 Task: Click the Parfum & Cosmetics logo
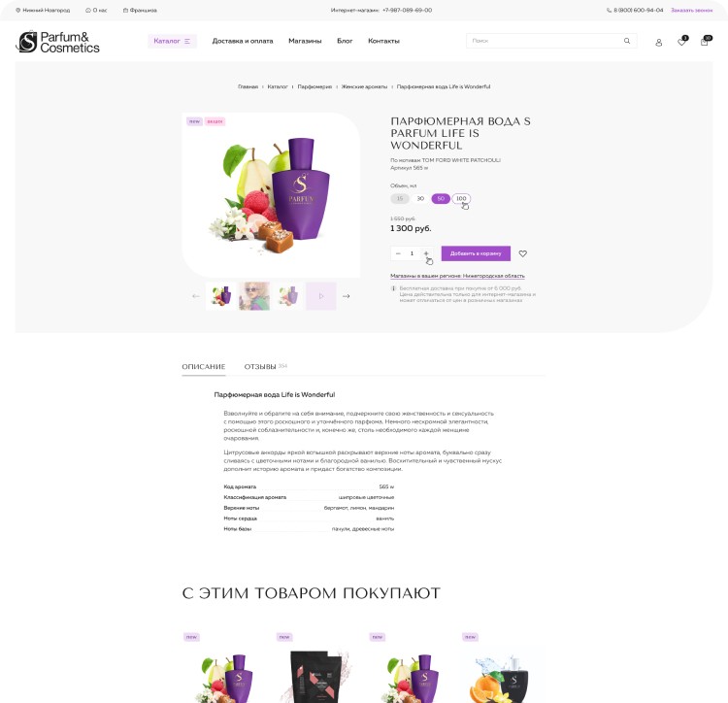coord(57,42)
